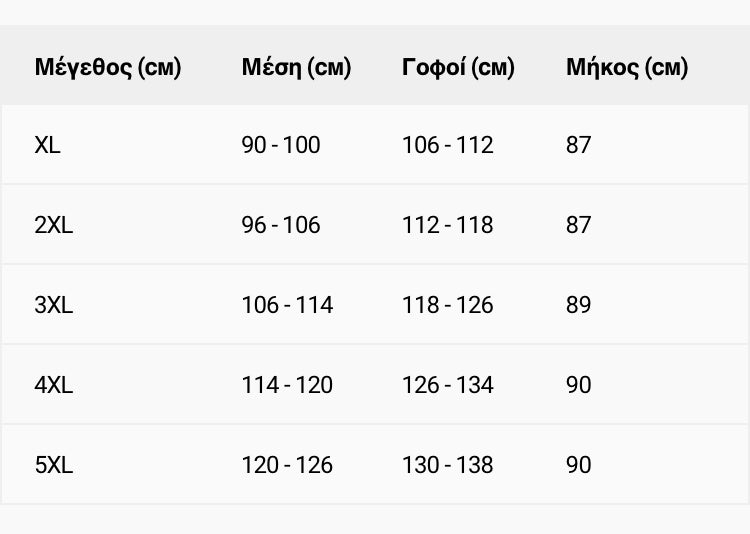750x534 pixels.
Task: Click the 5XL size row label
Action: pos(54,465)
